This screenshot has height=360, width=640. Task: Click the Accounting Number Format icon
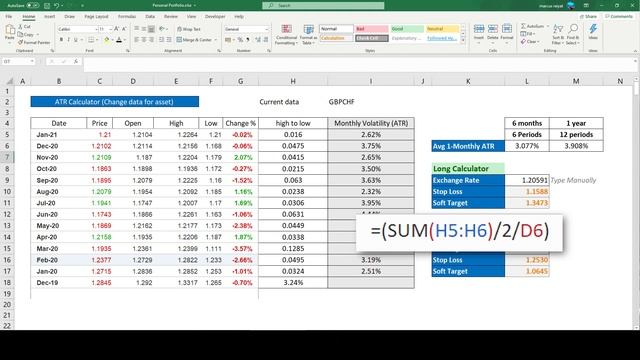click(229, 40)
